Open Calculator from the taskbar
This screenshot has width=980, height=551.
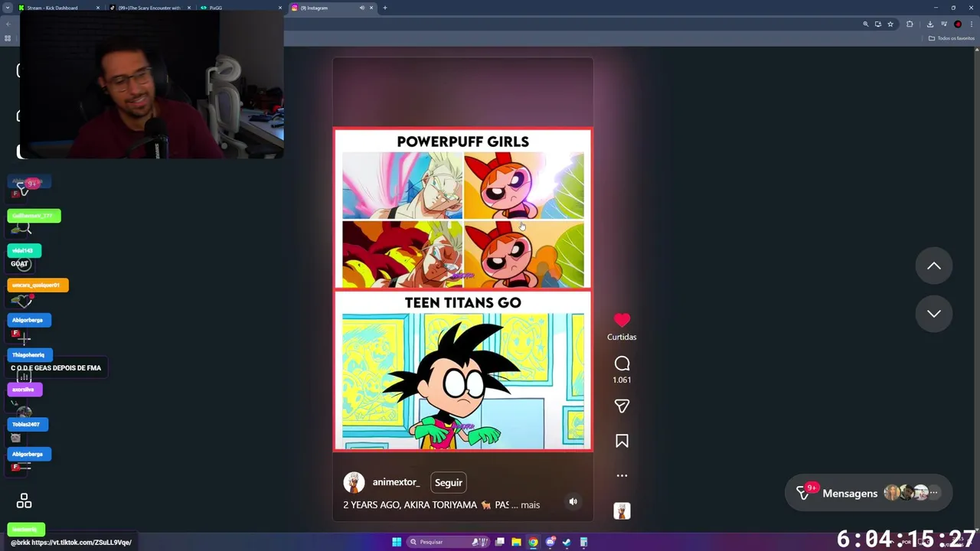(x=583, y=542)
